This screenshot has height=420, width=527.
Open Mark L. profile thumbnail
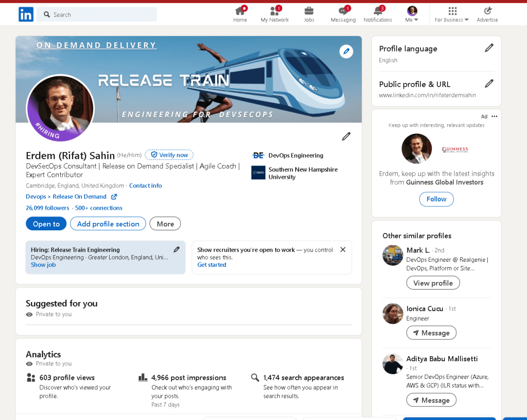click(x=393, y=255)
